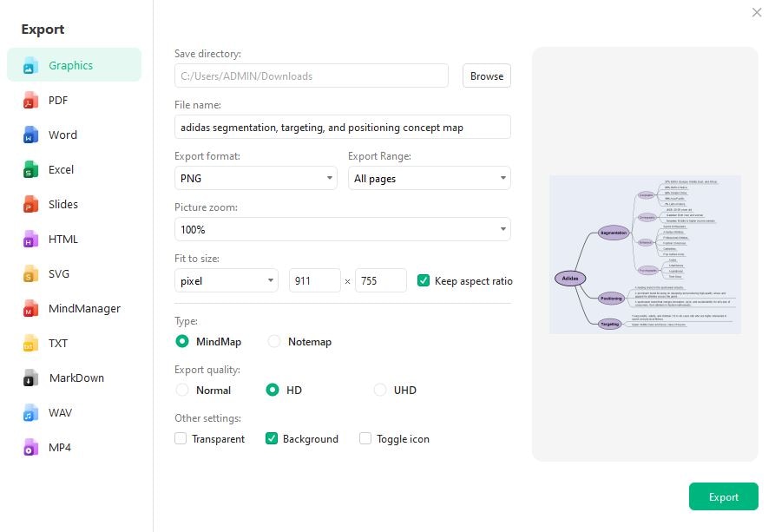The image size is (775, 532).
Task: Choose the MindManager export label
Action: click(84, 308)
